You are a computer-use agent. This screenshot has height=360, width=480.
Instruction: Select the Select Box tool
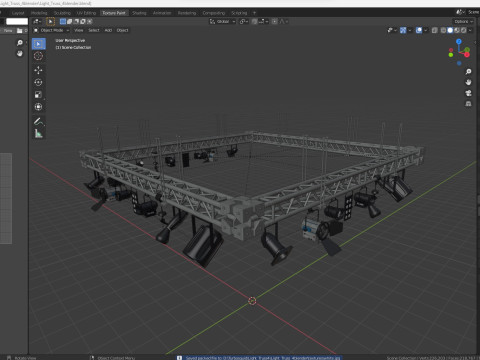click(39, 44)
